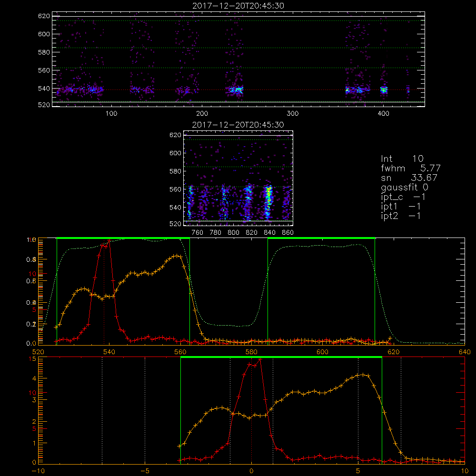Click x-axis label 580 of third plot

pyautogui.click(x=251, y=352)
